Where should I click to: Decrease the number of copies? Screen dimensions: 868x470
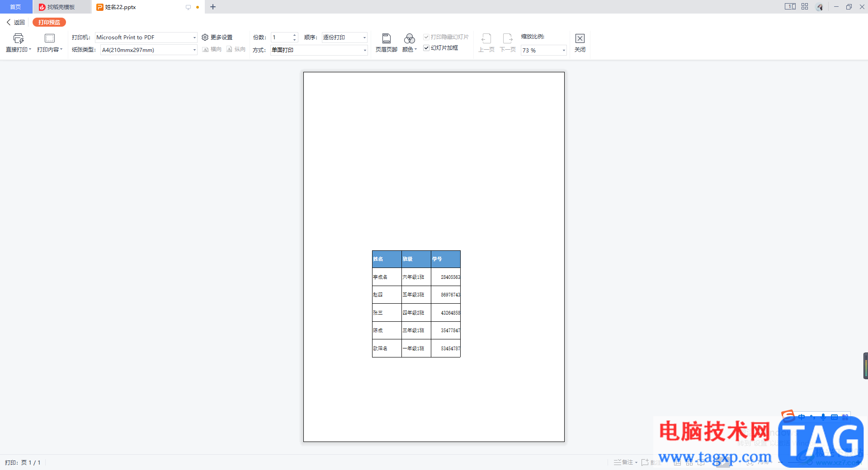(295, 40)
